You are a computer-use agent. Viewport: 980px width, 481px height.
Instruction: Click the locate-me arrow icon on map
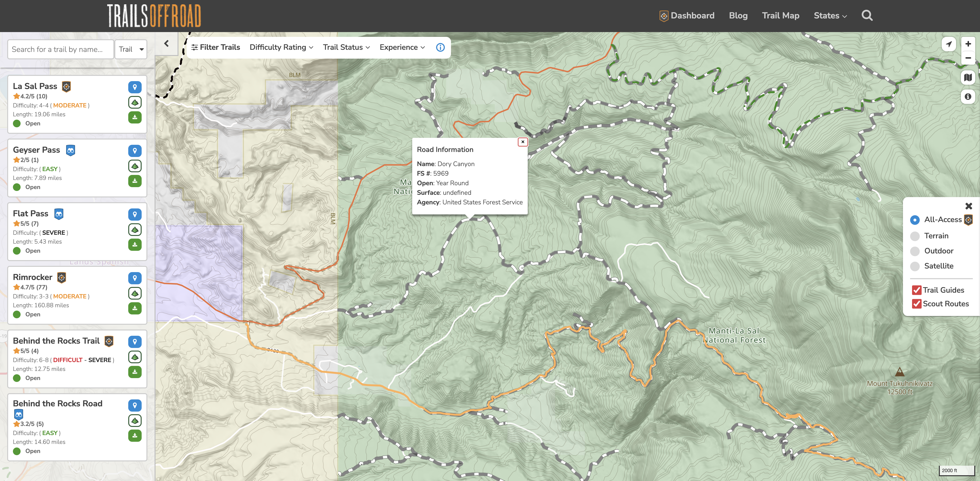949,44
